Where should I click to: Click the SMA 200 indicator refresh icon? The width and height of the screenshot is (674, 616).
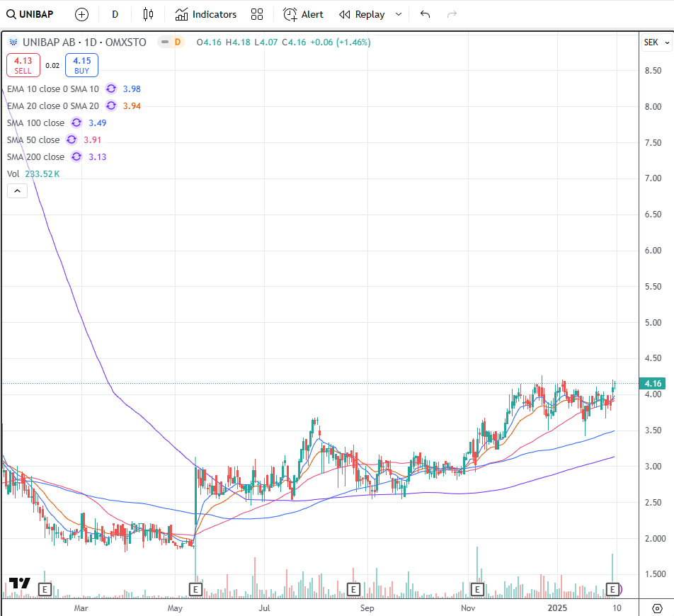(x=76, y=156)
